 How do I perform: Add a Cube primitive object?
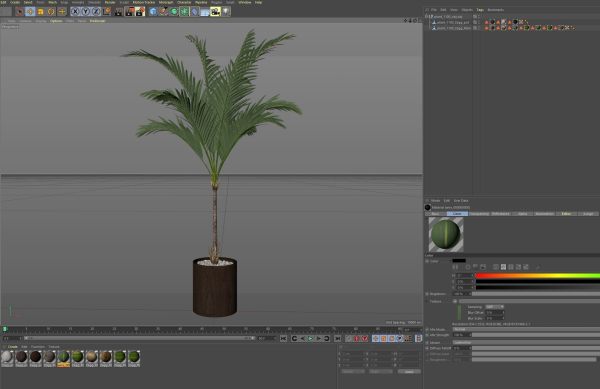[x=153, y=12]
